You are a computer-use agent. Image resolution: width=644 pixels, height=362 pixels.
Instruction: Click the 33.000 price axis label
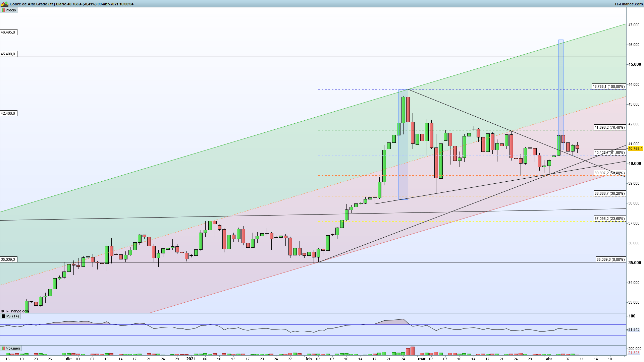pos(634,302)
